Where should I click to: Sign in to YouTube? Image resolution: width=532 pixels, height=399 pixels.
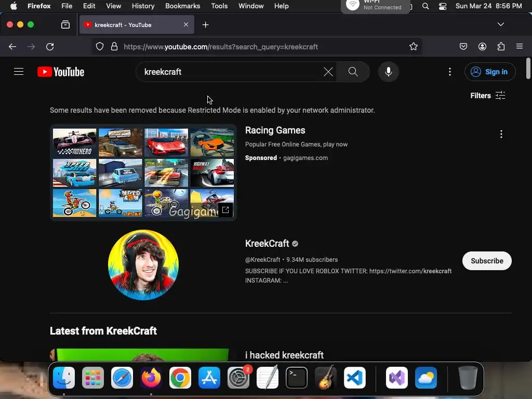pos(490,72)
